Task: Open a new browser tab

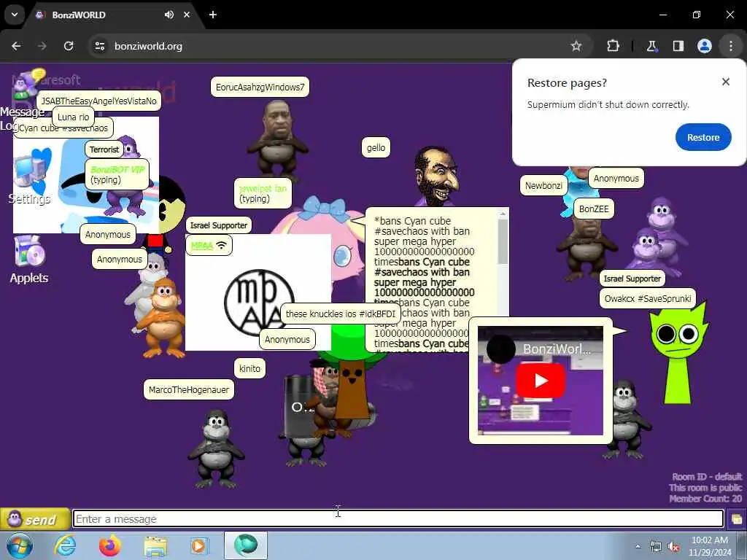Action: point(213,15)
